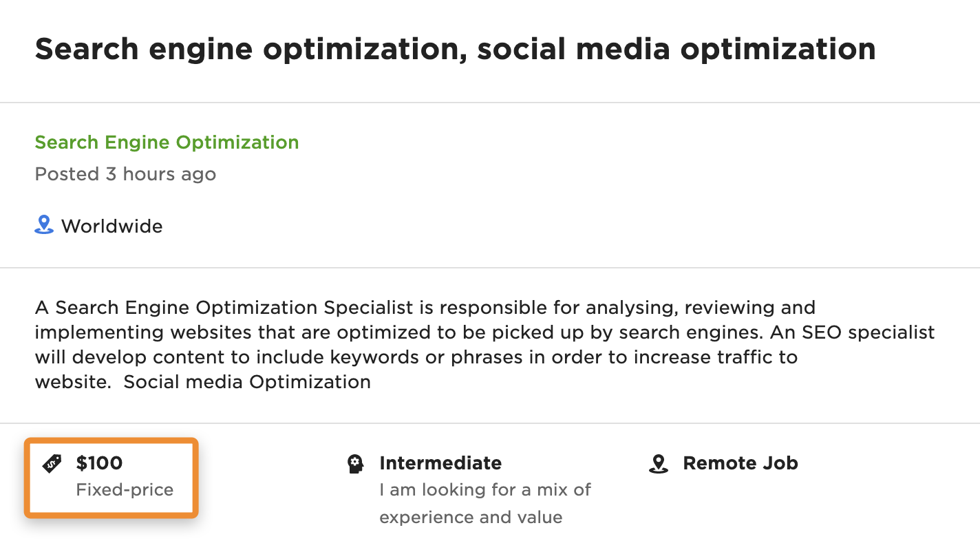Screen dimensions: 980x552
Task: Click "social media optimization" in the job title
Action: tap(677, 50)
